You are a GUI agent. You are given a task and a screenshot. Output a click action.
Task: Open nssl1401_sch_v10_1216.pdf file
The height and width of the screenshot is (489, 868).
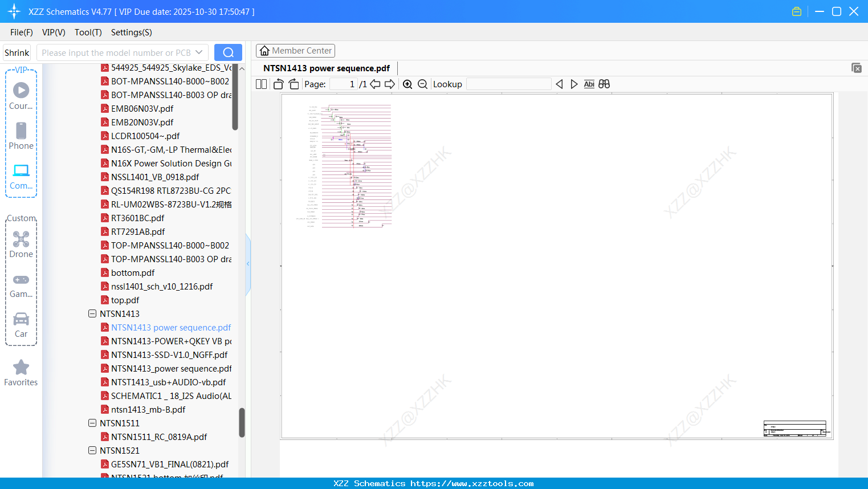coord(162,286)
